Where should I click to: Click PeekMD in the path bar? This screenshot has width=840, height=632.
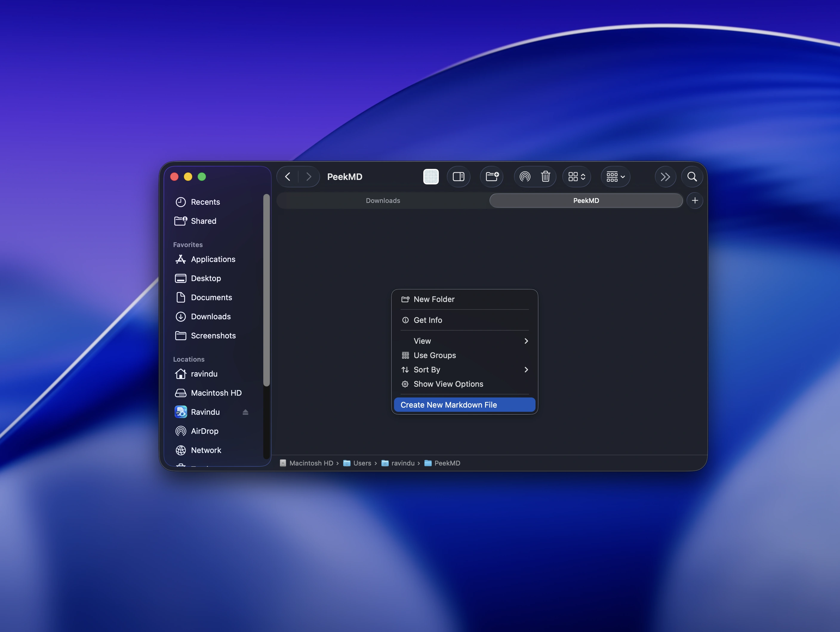(442, 463)
